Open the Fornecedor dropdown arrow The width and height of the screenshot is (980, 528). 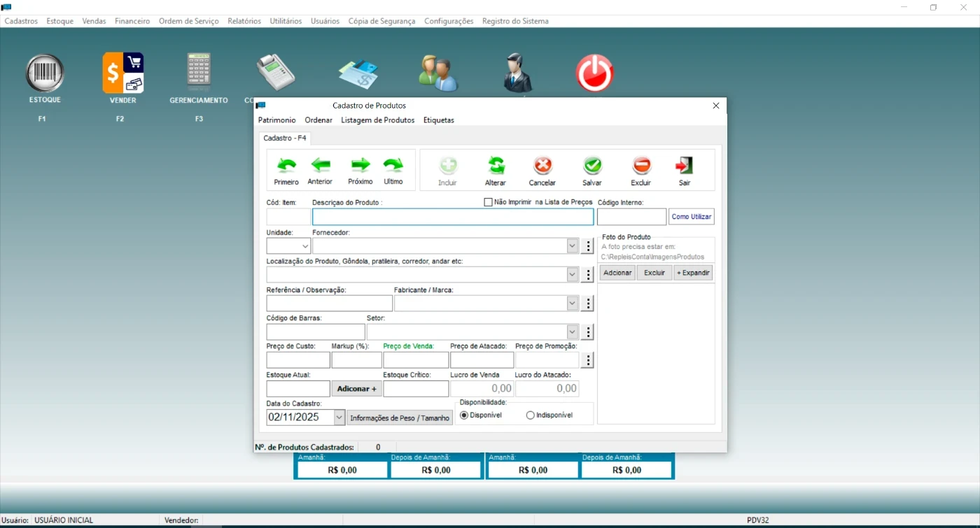pyautogui.click(x=572, y=246)
